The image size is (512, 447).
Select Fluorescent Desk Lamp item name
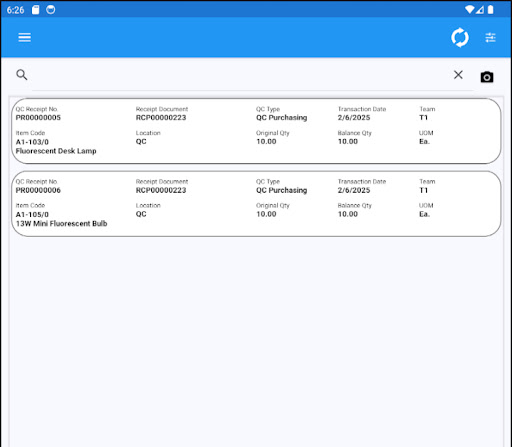(x=56, y=151)
